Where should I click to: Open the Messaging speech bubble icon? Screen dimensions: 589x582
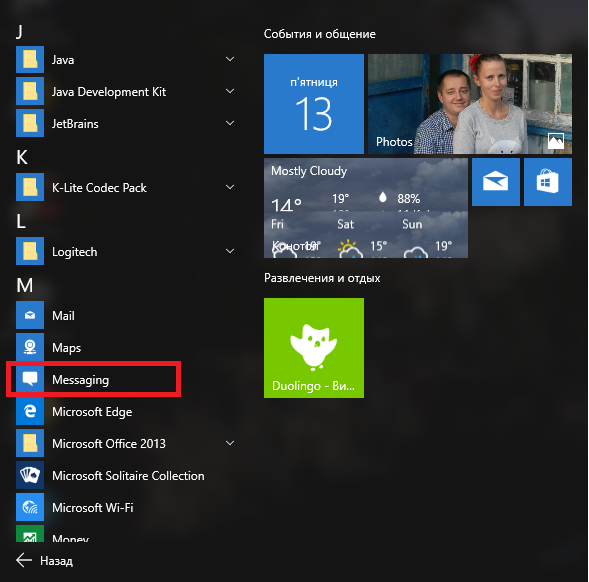point(30,379)
